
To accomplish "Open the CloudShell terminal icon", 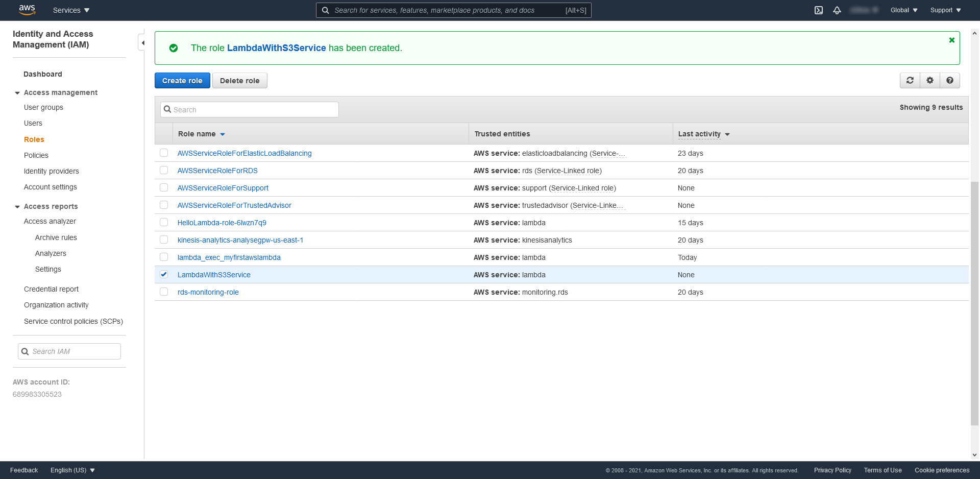I will tap(819, 10).
